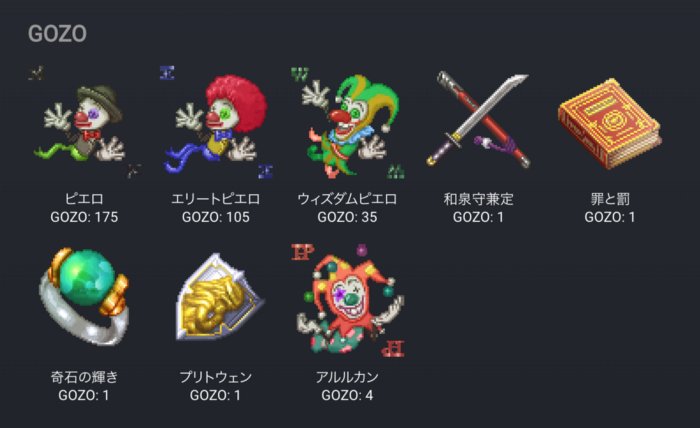Click the アルルカン name label
This screenshot has height=428, width=700.
point(347,377)
